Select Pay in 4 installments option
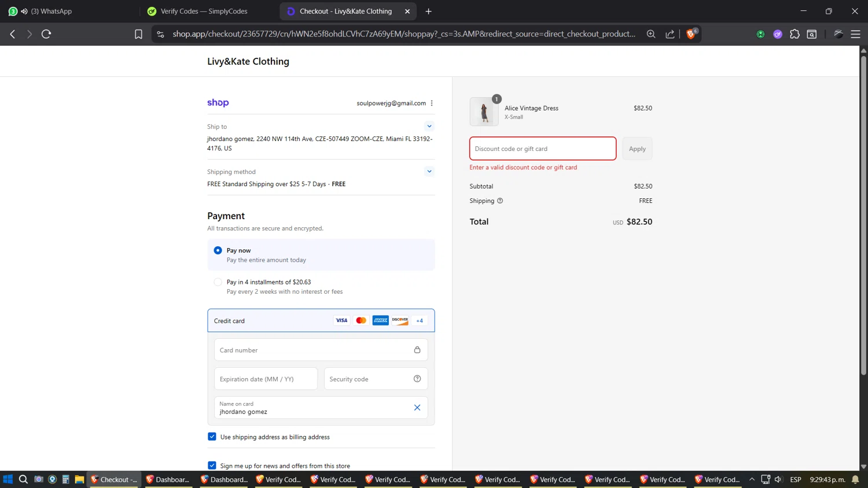868x488 pixels. pos(218,282)
